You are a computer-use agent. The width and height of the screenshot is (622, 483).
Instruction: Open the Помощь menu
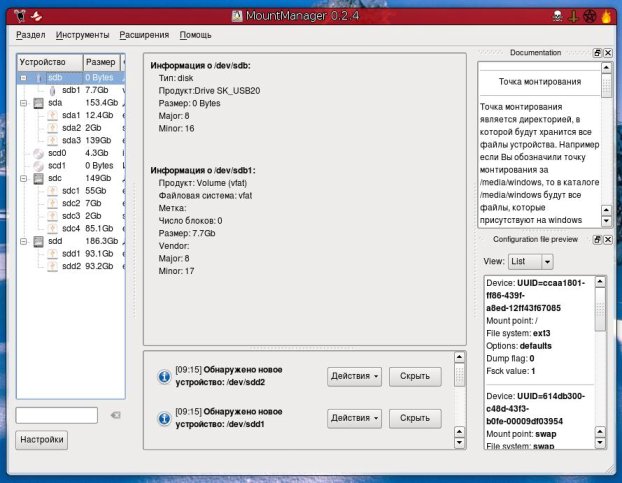pyautogui.click(x=195, y=35)
